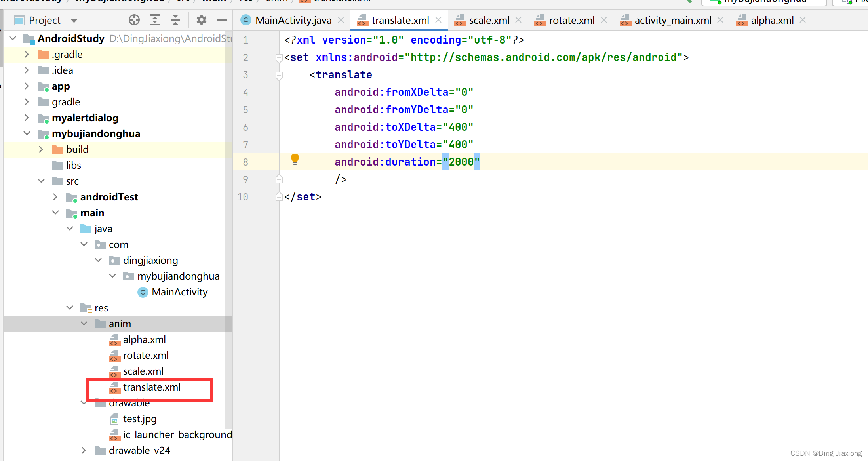Switch to activity_main.xml tab
The width and height of the screenshot is (868, 461).
(x=673, y=20)
